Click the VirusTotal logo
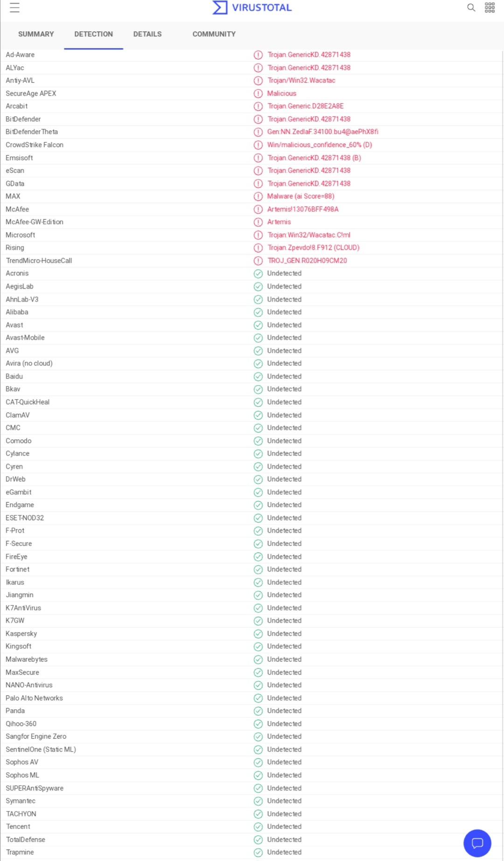Screen dimensions: 504x861 (252, 7)
